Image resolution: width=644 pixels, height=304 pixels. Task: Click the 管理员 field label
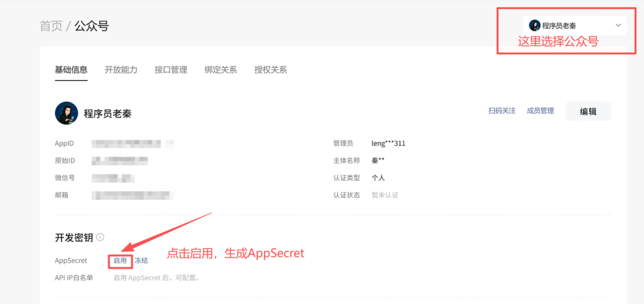tap(343, 144)
